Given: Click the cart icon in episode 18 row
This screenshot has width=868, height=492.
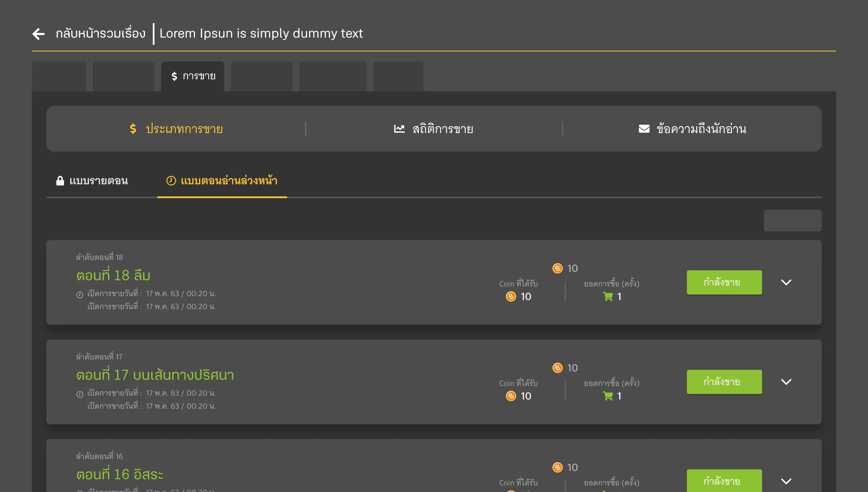Looking at the screenshot, I should pyautogui.click(x=608, y=297).
